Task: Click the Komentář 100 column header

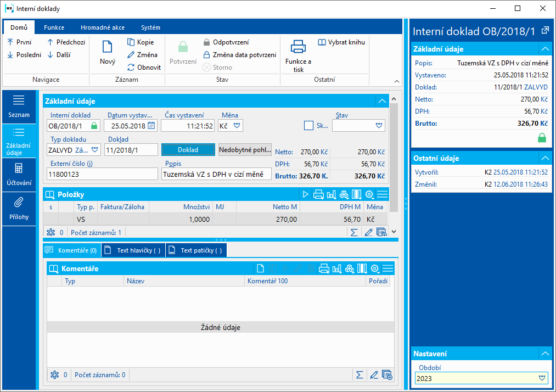Action: [x=305, y=281]
